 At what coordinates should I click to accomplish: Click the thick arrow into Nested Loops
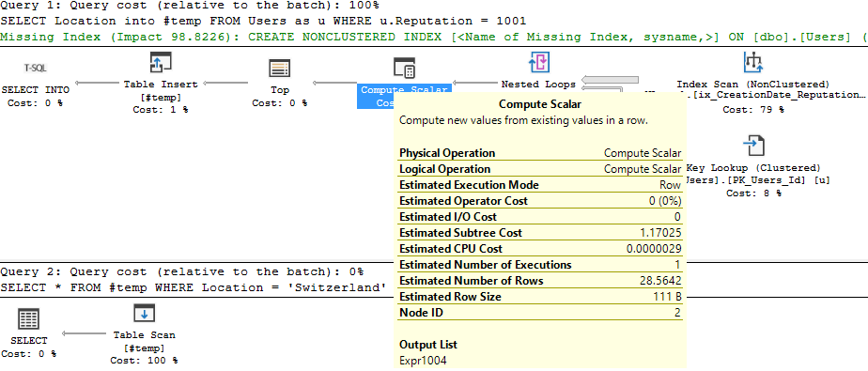[x=611, y=80]
